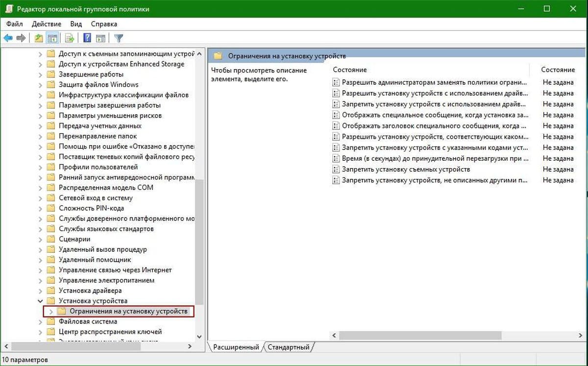Click policy icon for Время (в секундах) до перезагрузки
Image resolution: width=588 pixels, height=366 pixels.
point(336,158)
